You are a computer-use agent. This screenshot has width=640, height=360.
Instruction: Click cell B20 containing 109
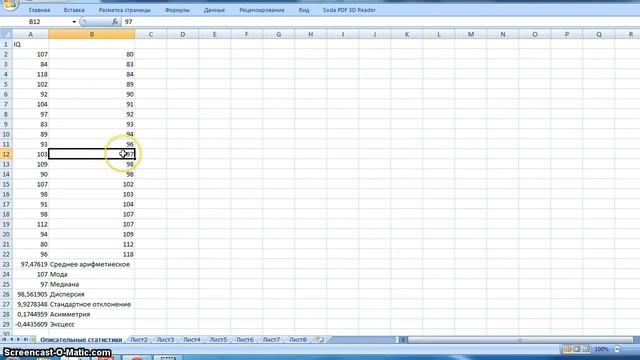[x=91, y=234]
